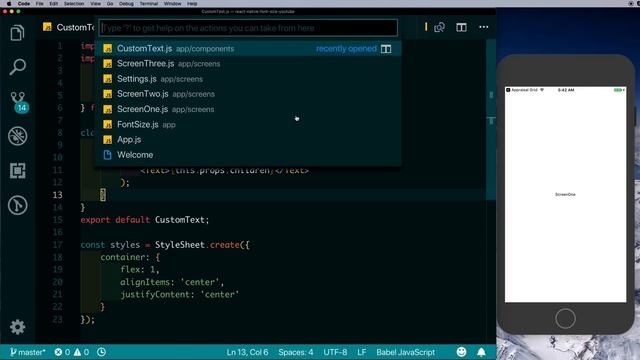Image resolution: width=640 pixels, height=360 pixels.
Task: Open notifications bell in status bar
Action: (x=482, y=352)
